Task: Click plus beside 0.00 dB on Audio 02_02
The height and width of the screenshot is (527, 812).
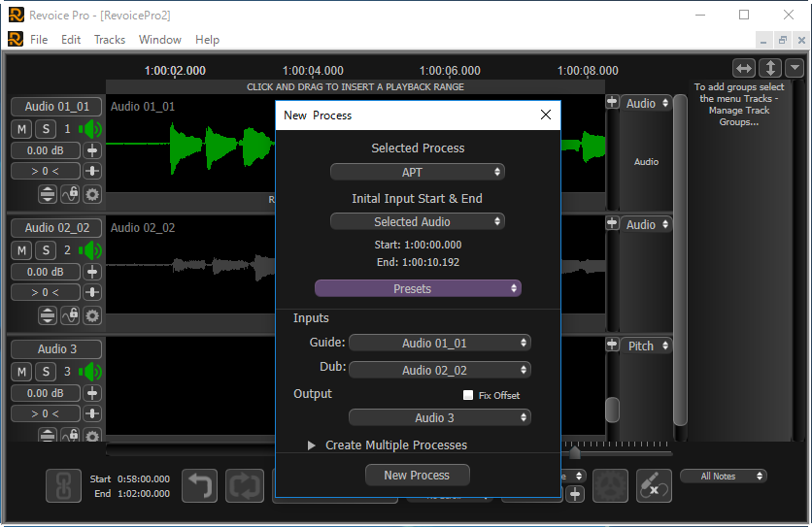Action: point(92,272)
